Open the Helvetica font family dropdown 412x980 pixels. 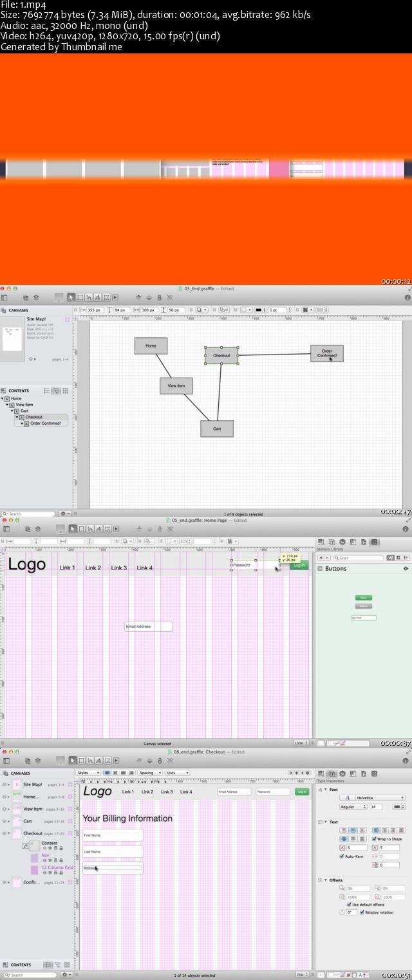373,798
